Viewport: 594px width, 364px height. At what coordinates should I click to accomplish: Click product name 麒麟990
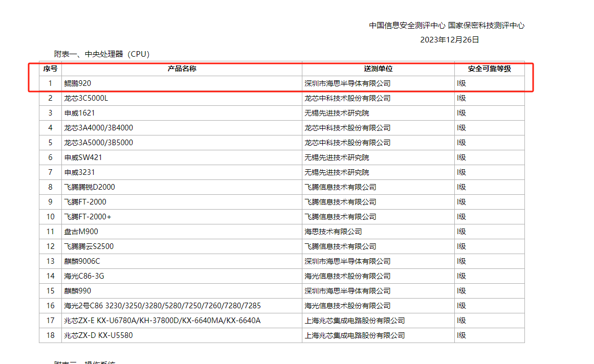78,290
